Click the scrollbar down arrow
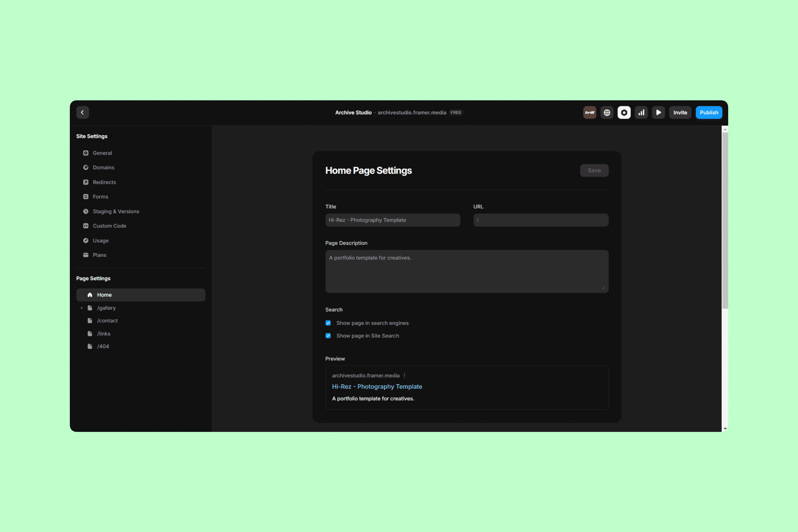 point(725,429)
